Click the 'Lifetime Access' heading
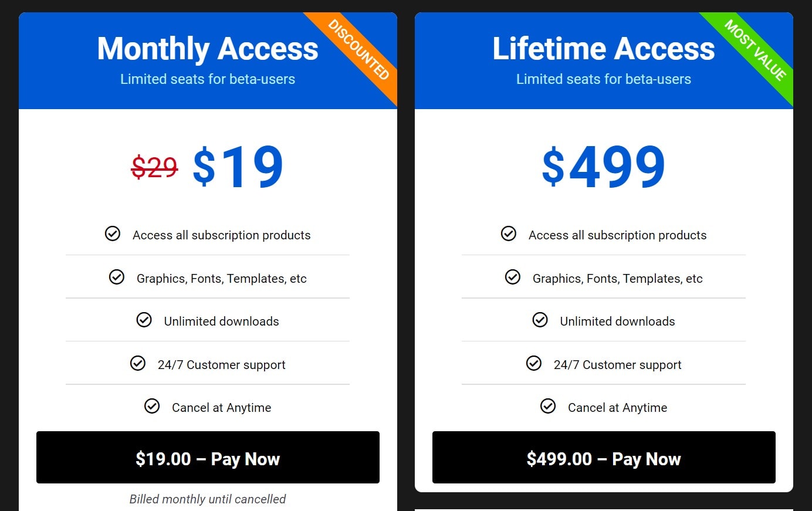The width and height of the screenshot is (812, 511). [x=604, y=49]
